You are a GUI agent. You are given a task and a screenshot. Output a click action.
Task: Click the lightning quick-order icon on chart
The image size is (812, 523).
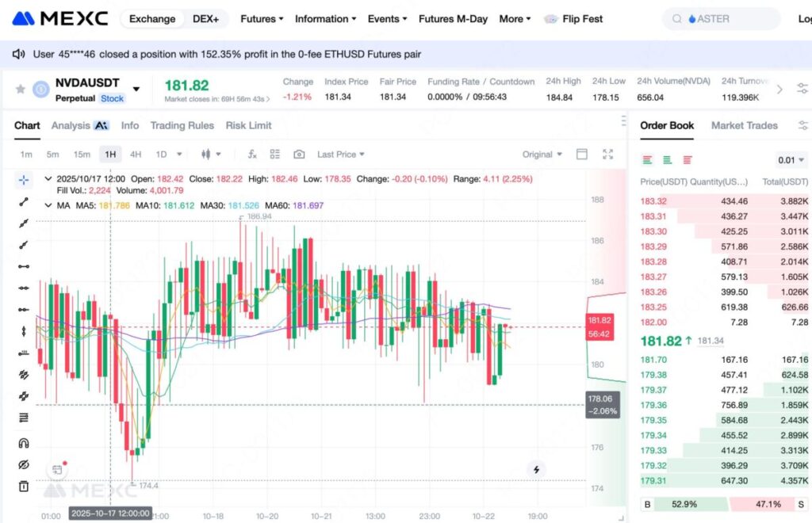point(537,470)
